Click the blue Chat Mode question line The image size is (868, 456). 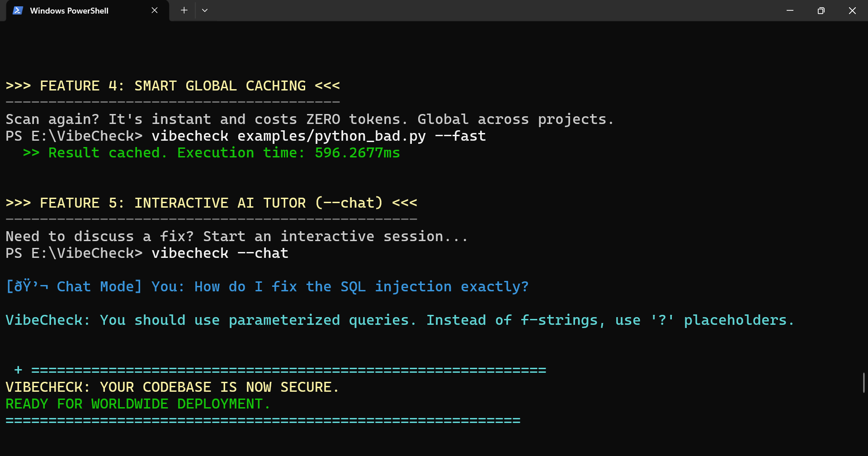click(267, 287)
